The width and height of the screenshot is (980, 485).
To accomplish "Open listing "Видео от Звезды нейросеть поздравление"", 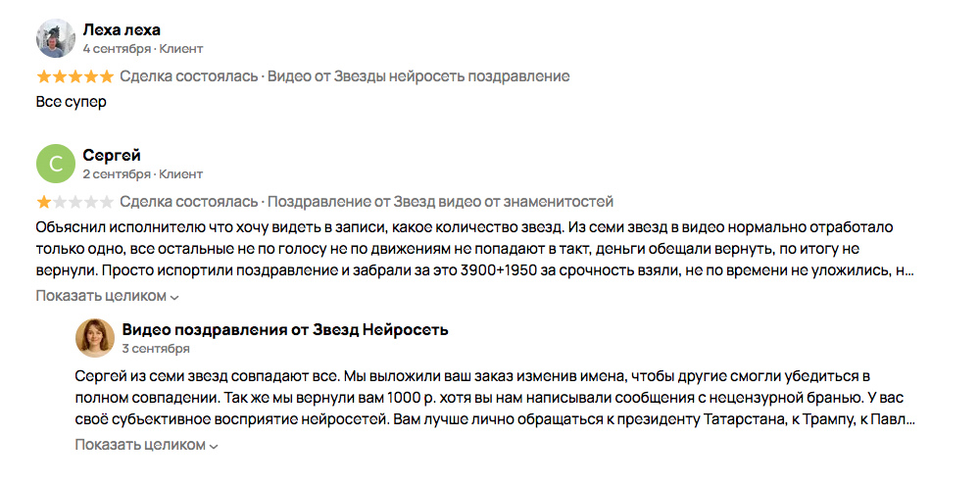I will coord(418,76).
